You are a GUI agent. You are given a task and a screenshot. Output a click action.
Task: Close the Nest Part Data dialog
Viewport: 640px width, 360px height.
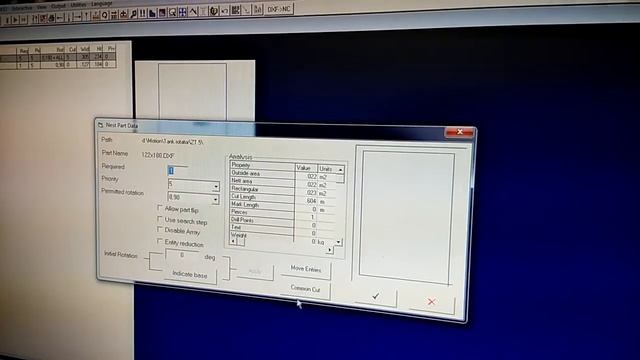460,132
